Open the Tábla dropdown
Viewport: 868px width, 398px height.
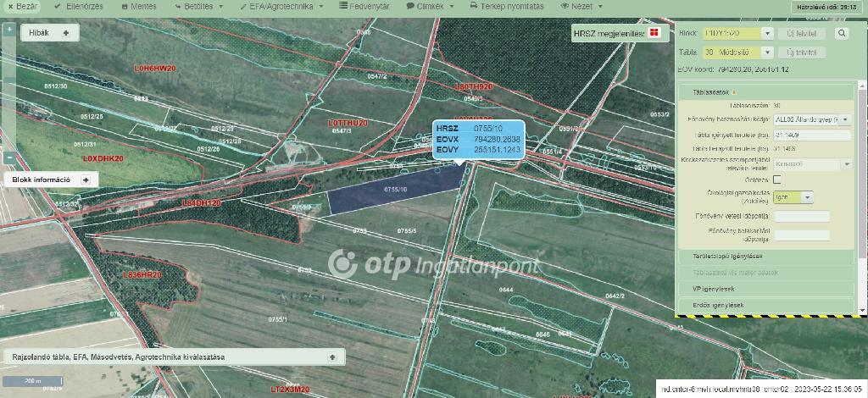click(x=767, y=53)
